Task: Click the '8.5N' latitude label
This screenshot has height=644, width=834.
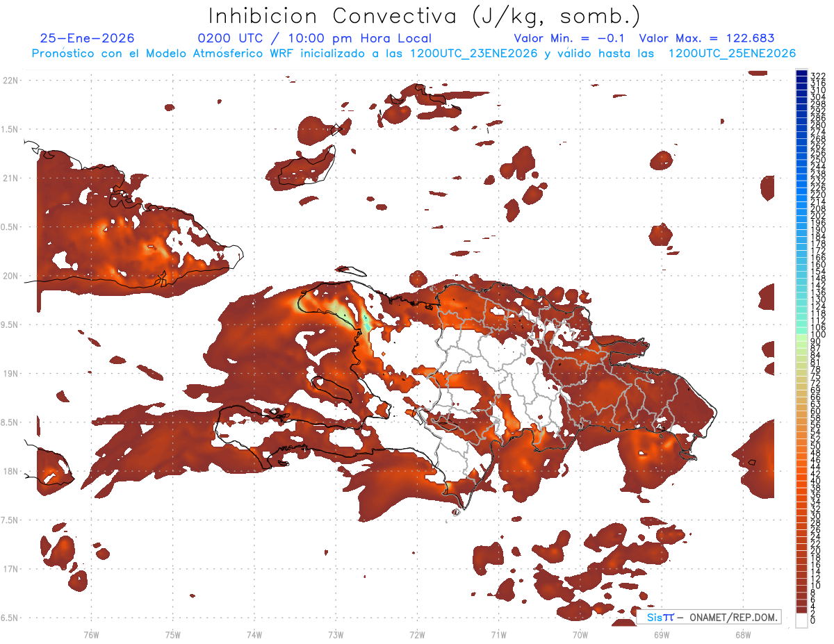Action: 10,422
